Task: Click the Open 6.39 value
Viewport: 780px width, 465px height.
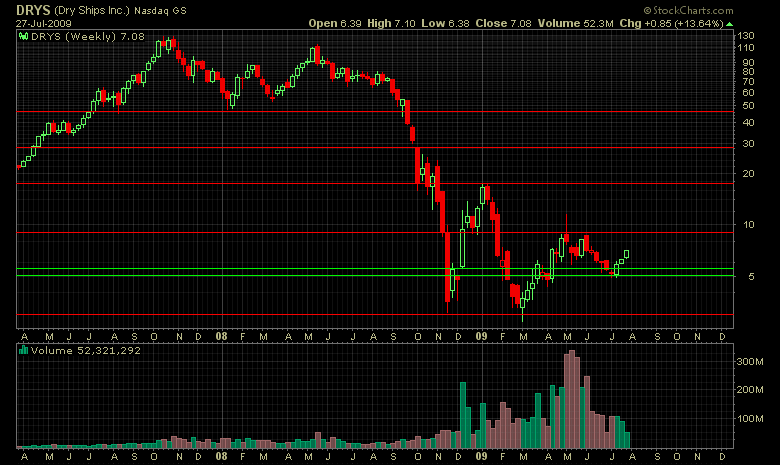Action: click(335, 23)
